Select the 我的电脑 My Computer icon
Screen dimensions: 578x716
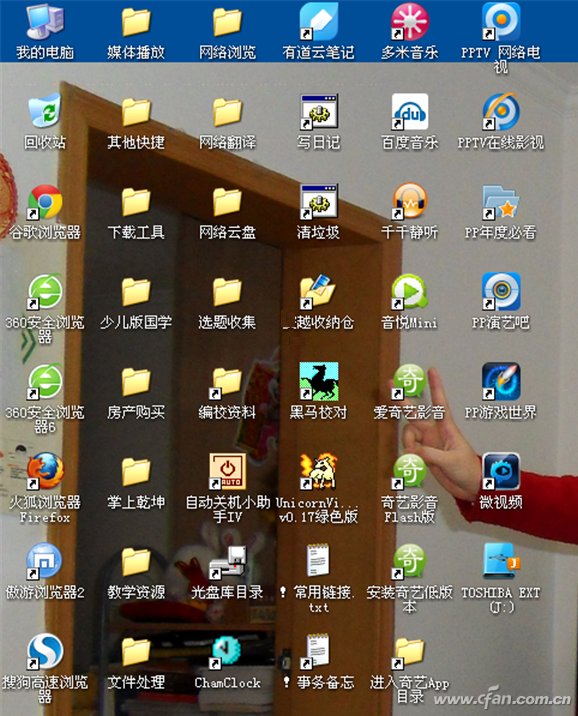(x=45, y=21)
